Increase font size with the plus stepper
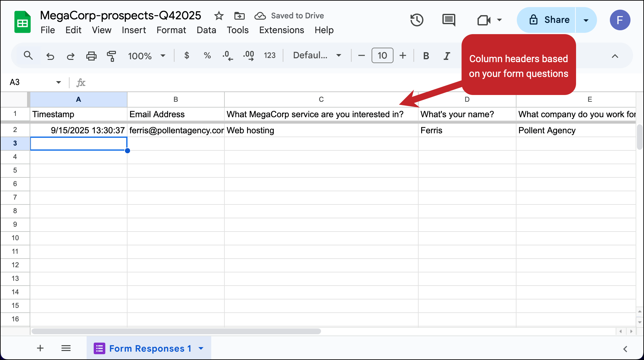Screen dimensions: 644x360 403,55
